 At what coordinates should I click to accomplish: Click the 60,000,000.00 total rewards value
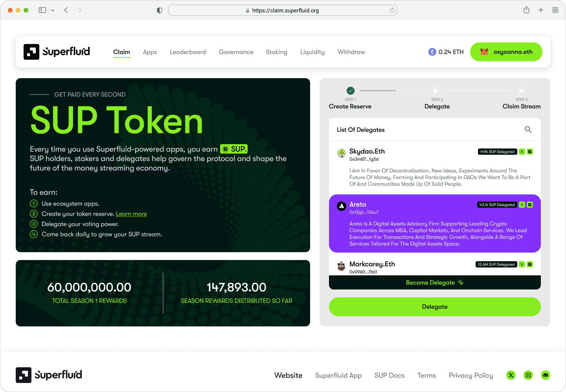pyautogui.click(x=89, y=288)
